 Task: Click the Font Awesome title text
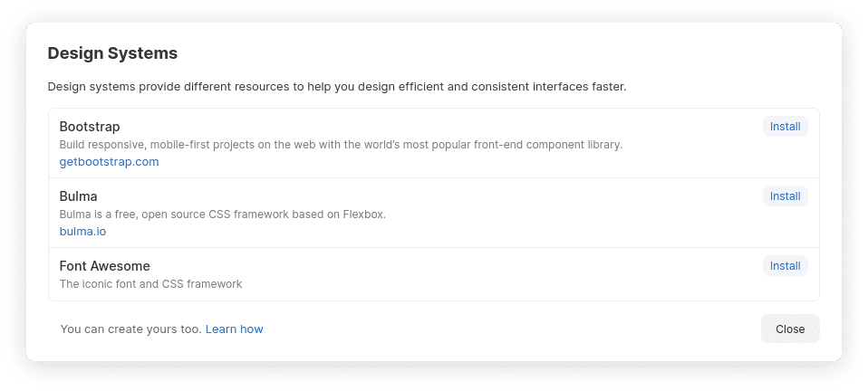[104, 266]
